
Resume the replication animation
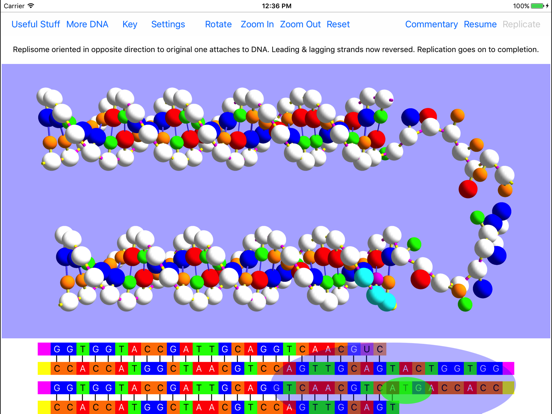tap(480, 24)
